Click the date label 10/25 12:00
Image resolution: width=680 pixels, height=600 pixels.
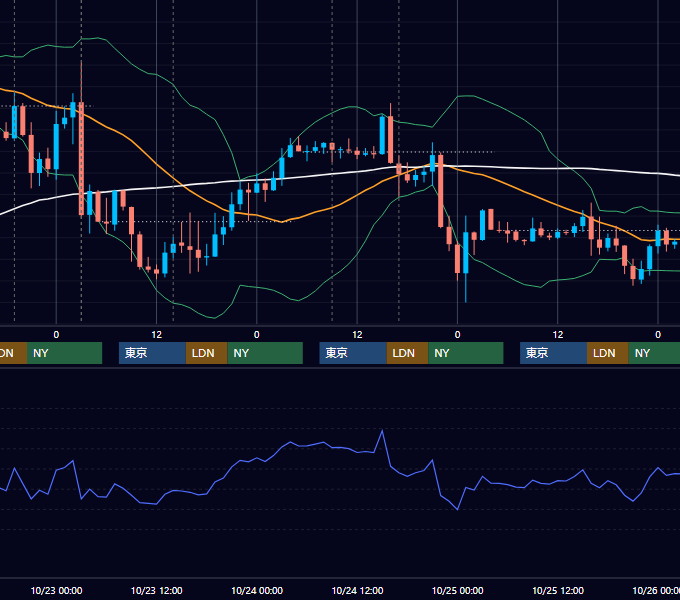tap(558, 590)
